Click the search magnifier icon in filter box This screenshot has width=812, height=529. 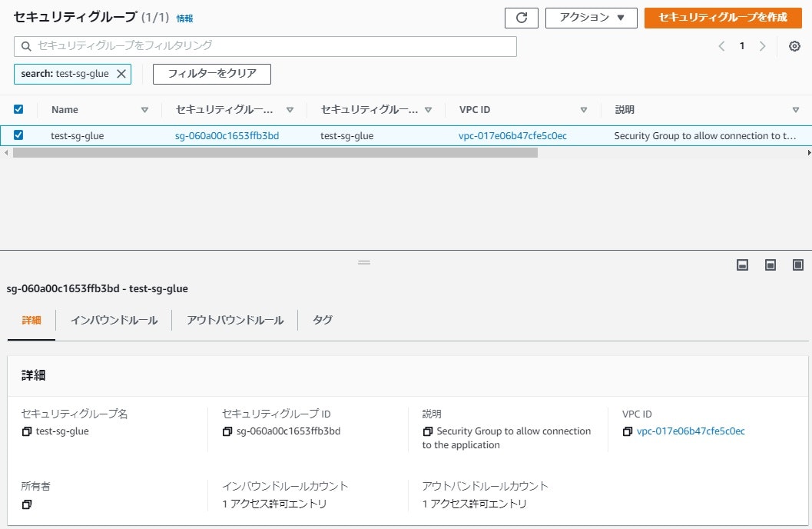pyautogui.click(x=26, y=46)
